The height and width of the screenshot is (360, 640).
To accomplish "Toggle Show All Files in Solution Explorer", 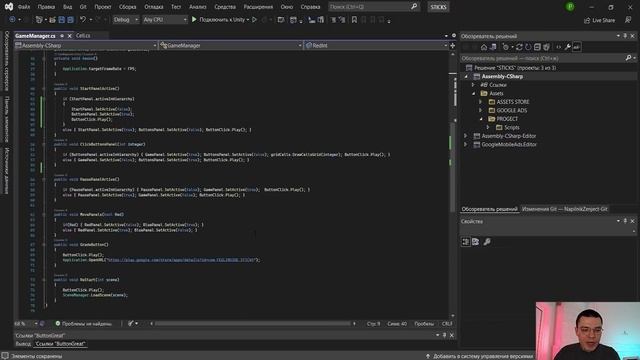I will [547, 47].
